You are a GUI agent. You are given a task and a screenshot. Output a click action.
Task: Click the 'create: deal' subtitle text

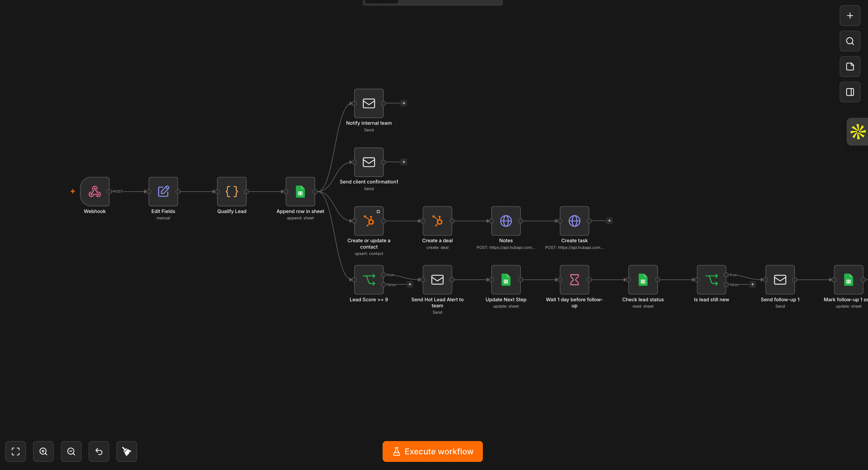coord(437,247)
